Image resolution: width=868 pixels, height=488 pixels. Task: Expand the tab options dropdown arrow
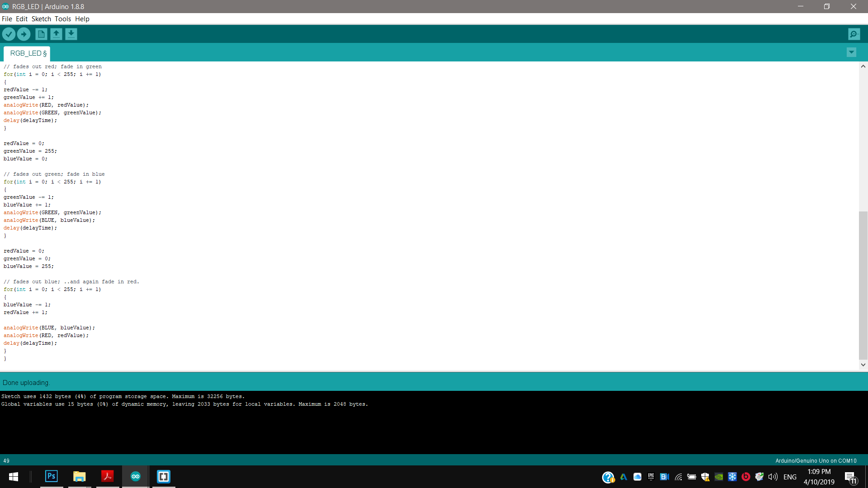(851, 52)
